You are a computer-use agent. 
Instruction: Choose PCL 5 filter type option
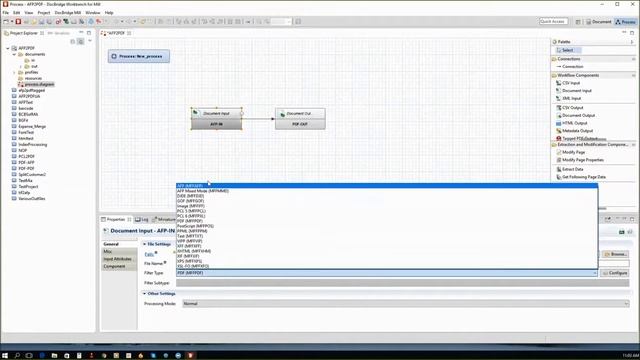coord(387,211)
